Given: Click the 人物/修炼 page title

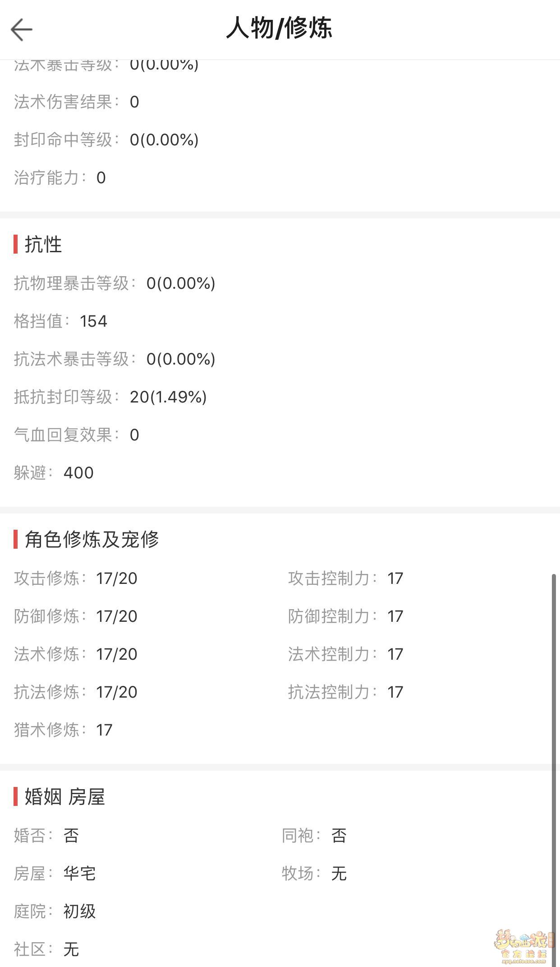Looking at the screenshot, I should (x=279, y=28).
